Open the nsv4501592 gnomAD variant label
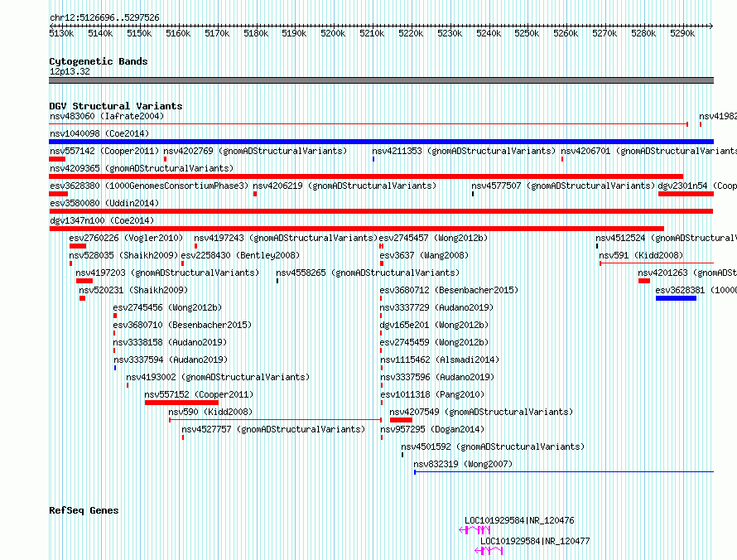737x560 pixels. [493, 447]
